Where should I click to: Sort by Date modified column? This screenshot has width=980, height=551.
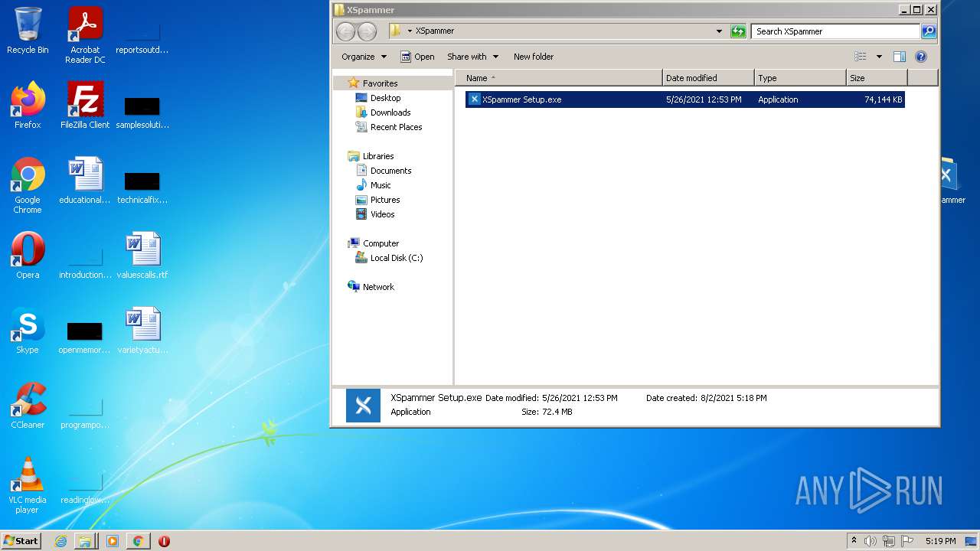[x=708, y=78]
